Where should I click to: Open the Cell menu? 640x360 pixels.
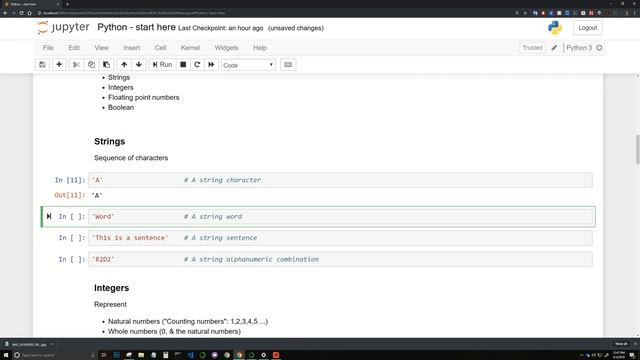(160, 48)
